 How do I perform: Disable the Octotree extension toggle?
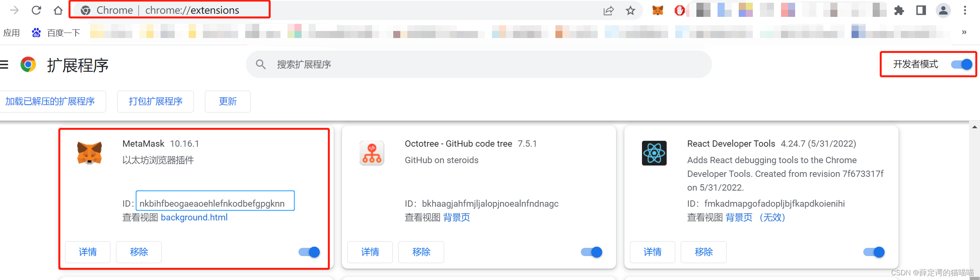(x=591, y=252)
